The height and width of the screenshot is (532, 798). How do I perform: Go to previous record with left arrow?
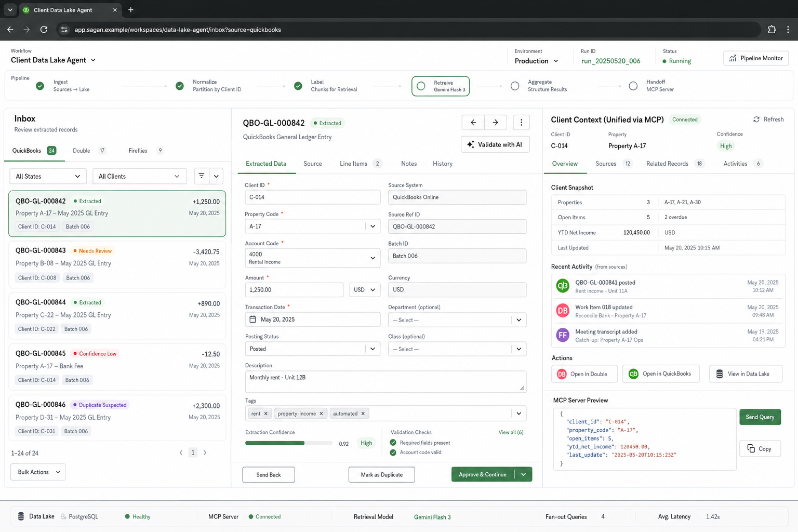tap(473, 123)
